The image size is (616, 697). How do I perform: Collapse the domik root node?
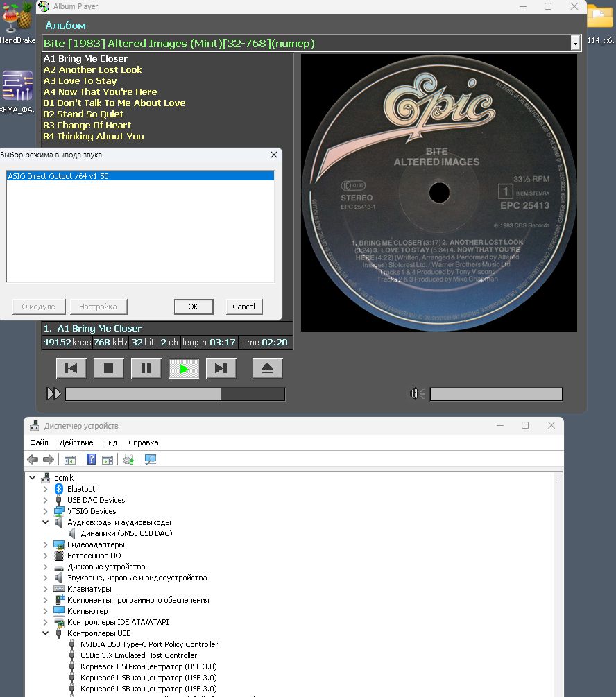tap(33, 478)
